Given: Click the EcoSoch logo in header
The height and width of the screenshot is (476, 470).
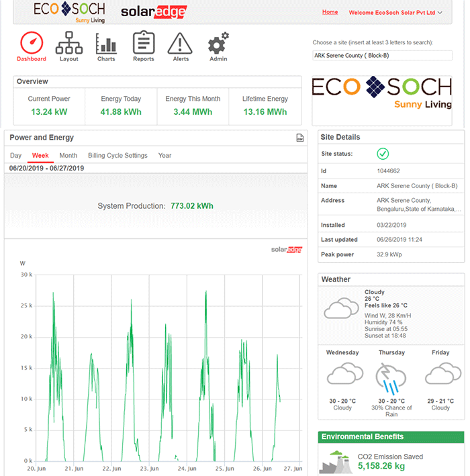Looking at the screenshot, I should tap(70, 12).
